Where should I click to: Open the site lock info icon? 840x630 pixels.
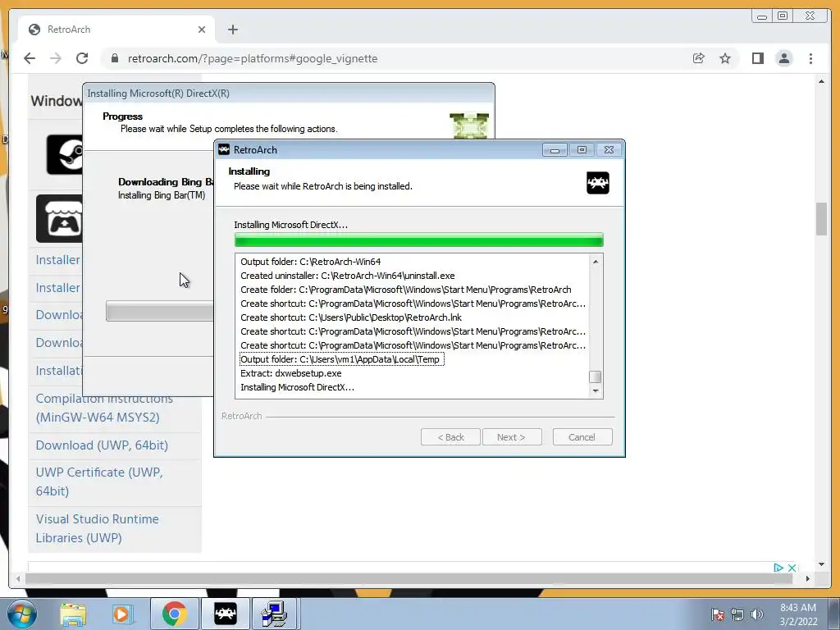(114, 58)
